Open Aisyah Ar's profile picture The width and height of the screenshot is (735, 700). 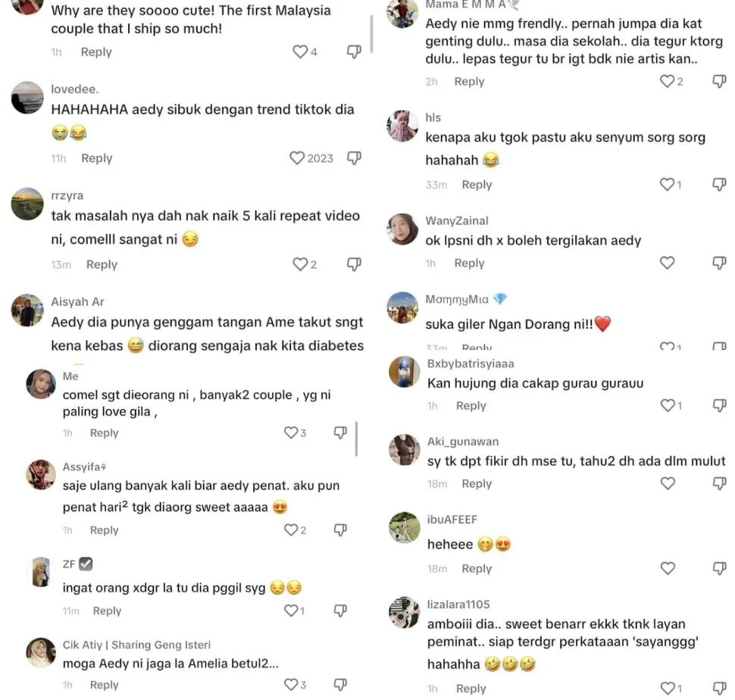click(27, 310)
